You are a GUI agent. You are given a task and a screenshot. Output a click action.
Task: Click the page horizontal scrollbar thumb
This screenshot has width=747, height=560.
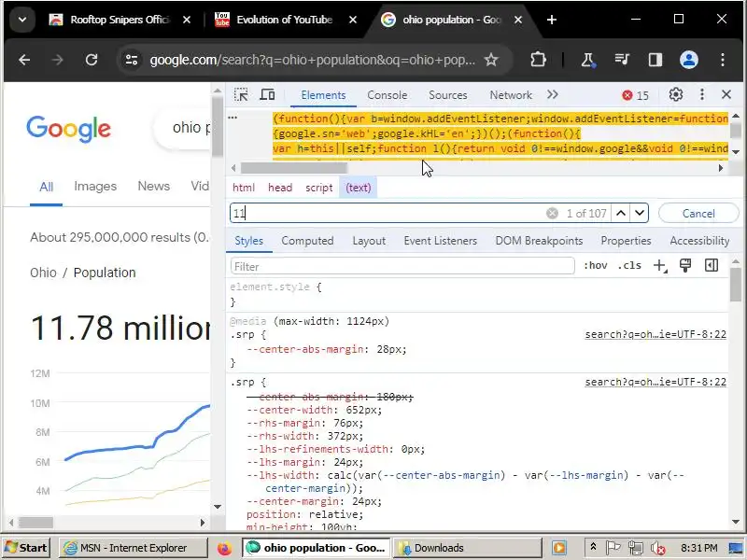click(x=35, y=523)
